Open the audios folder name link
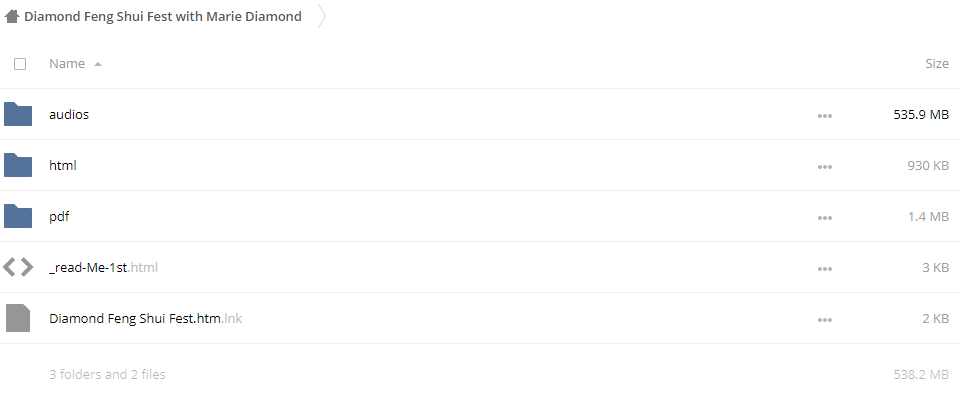The image size is (960, 397). coord(69,115)
